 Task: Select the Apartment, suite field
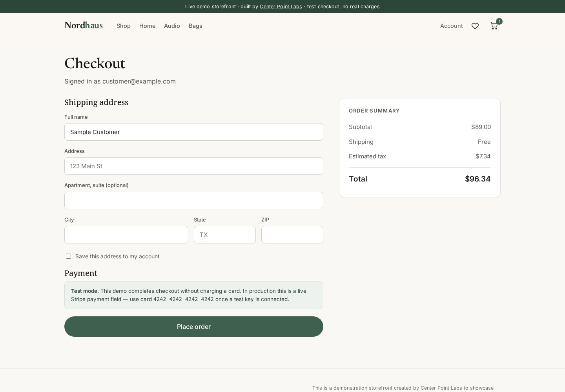(x=194, y=200)
